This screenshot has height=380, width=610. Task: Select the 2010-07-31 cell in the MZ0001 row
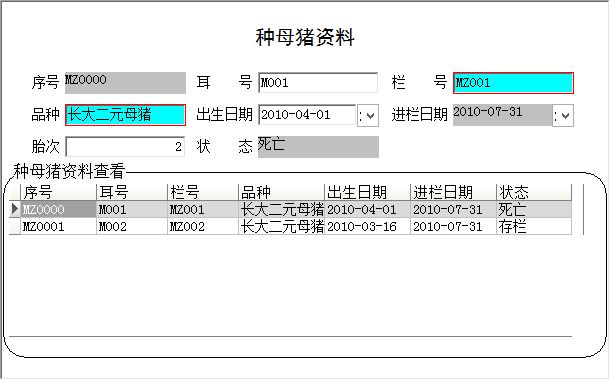click(453, 226)
